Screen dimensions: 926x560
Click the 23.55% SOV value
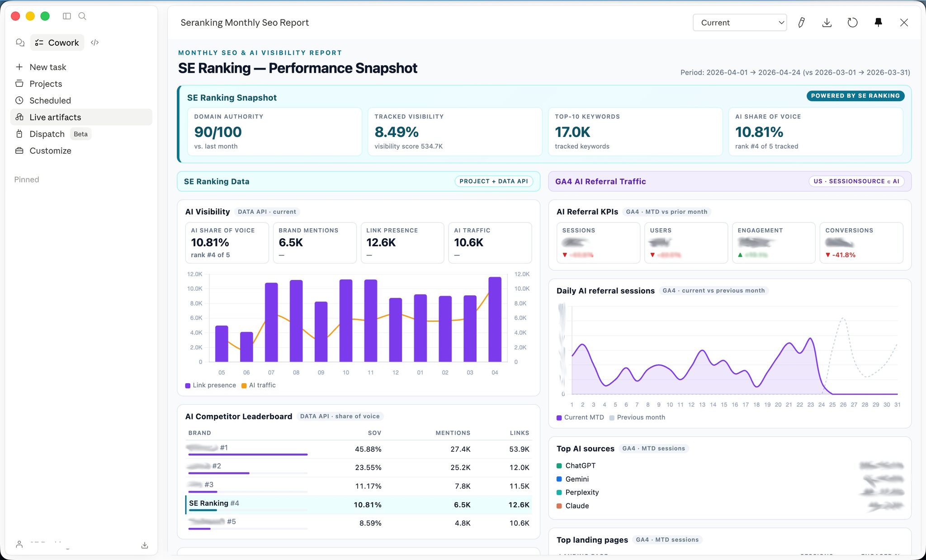click(x=368, y=468)
